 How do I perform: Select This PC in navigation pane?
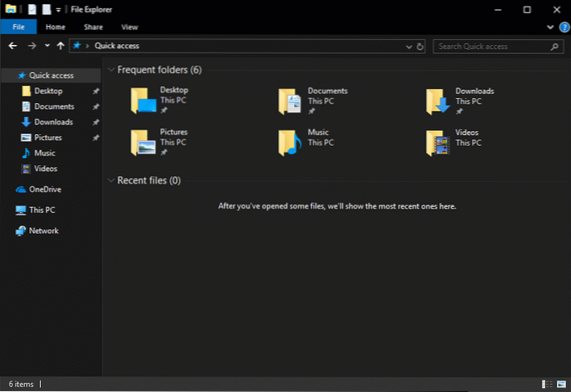[41, 210]
